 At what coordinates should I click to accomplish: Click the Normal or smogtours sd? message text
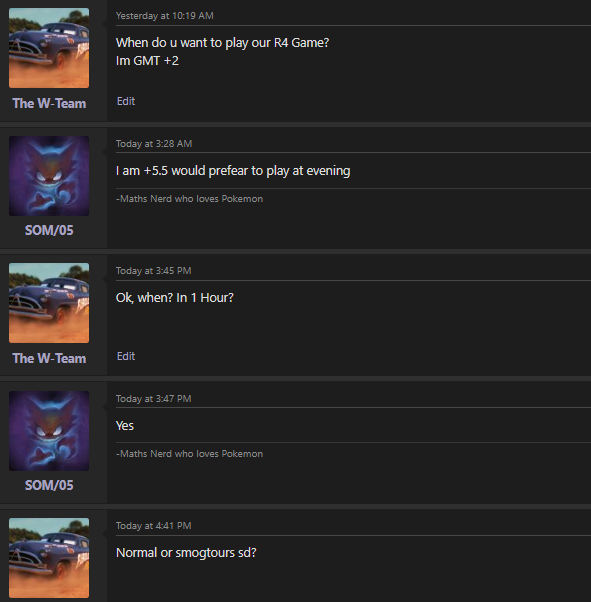point(186,552)
